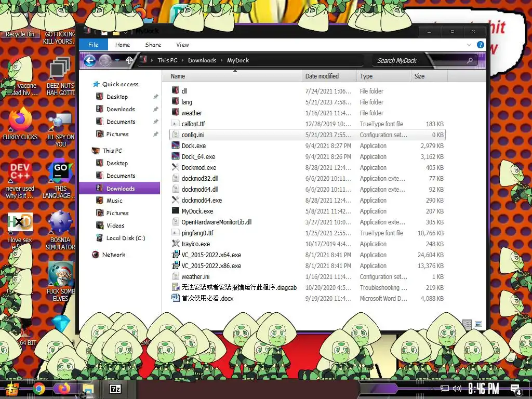The width and height of the screenshot is (532, 399).
Task: Switch to the Share ribbon tab
Action: point(153,45)
